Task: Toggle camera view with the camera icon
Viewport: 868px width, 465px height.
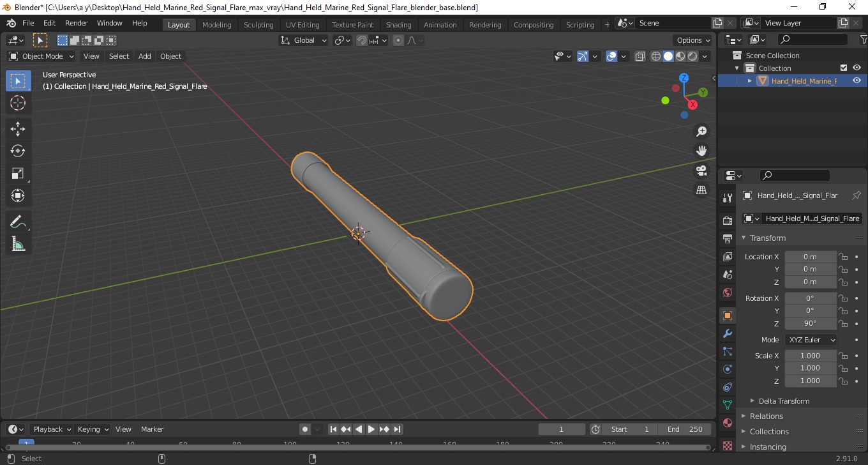Action: 701,171
